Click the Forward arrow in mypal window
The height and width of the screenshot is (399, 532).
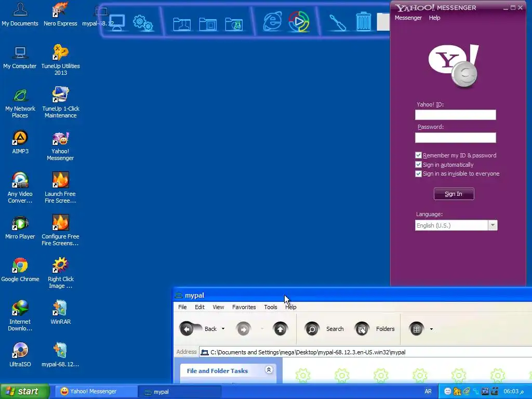(243, 329)
